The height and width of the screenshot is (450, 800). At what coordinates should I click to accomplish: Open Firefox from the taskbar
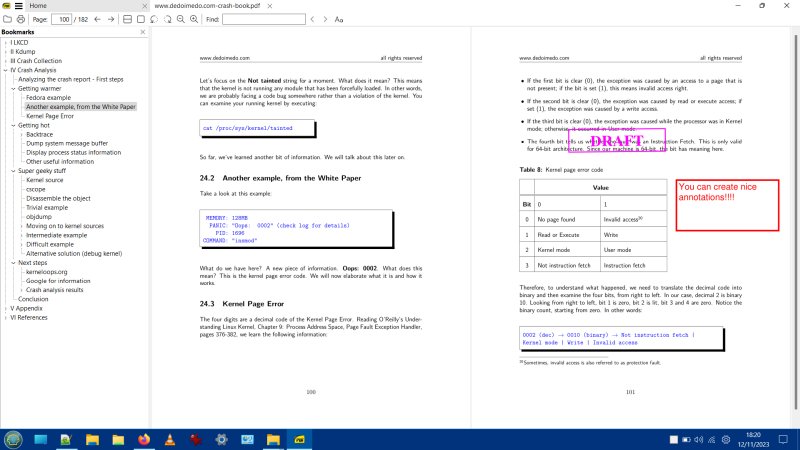click(x=144, y=439)
